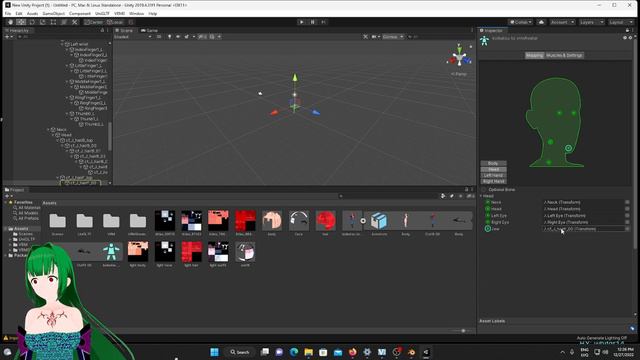The image size is (640, 360).
Task: Click the Step frame button
Action: point(323,22)
